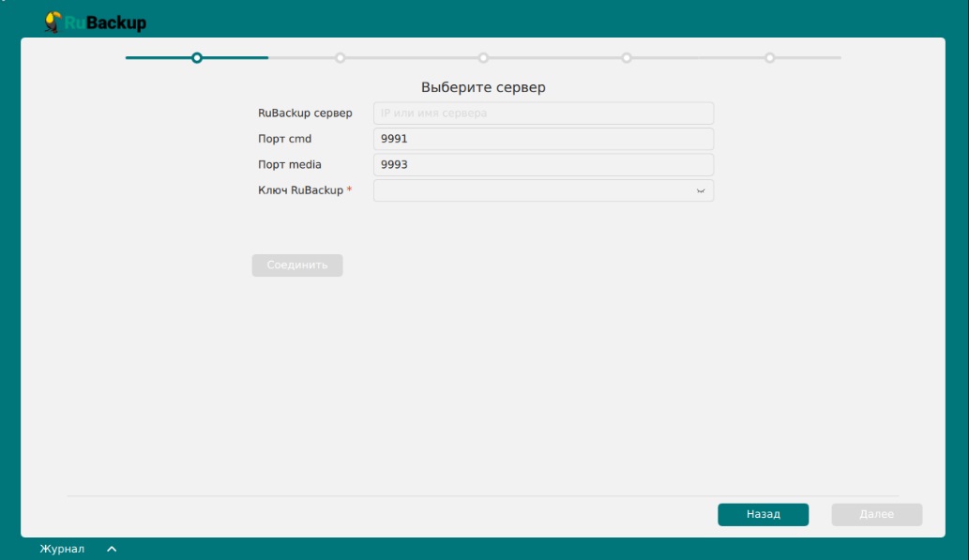969x560 pixels.
Task: Click the Порт cmd field with 9991
Action: click(x=543, y=139)
